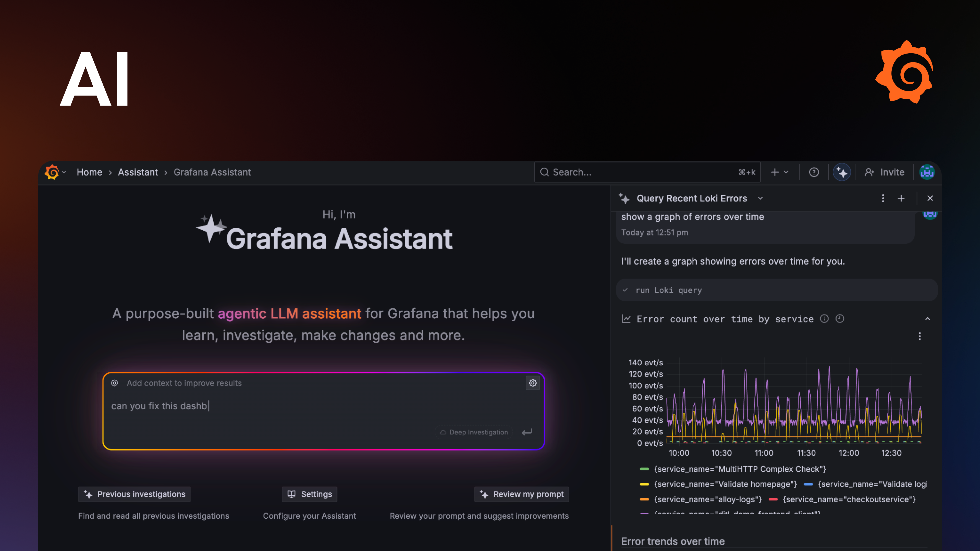980x551 pixels.
Task: Click Review my prompt
Action: pos(522,494)
